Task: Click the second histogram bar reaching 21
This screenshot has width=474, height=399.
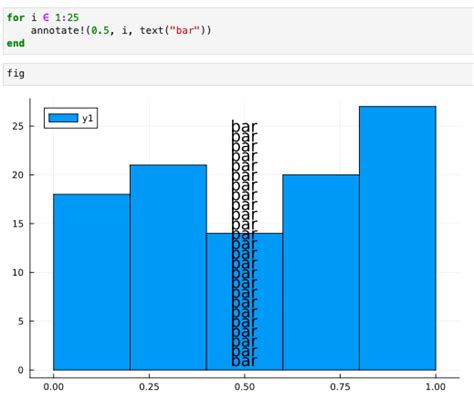Action: click(168, 267)
